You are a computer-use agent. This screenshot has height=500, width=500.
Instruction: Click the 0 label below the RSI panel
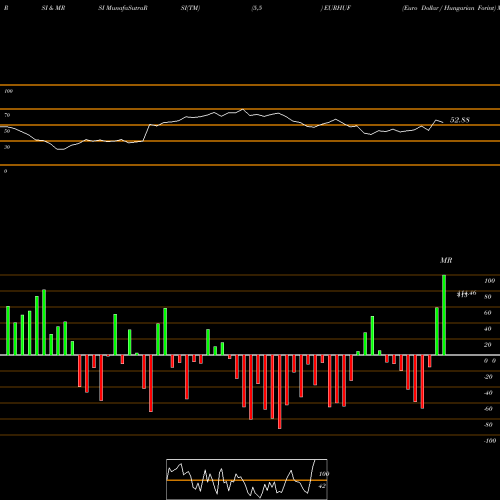click(x=5, y=171)
